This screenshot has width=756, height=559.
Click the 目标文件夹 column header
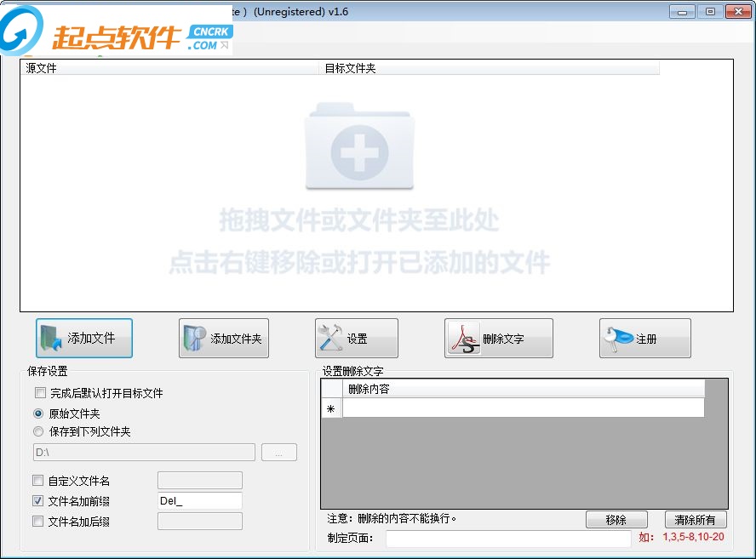click(x=489, y=68)
